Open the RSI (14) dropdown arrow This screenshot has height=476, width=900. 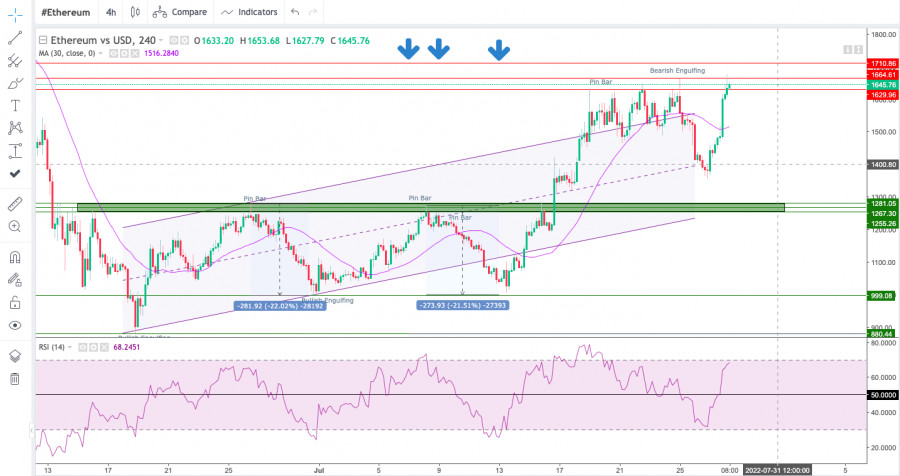(x=70, y=347)
